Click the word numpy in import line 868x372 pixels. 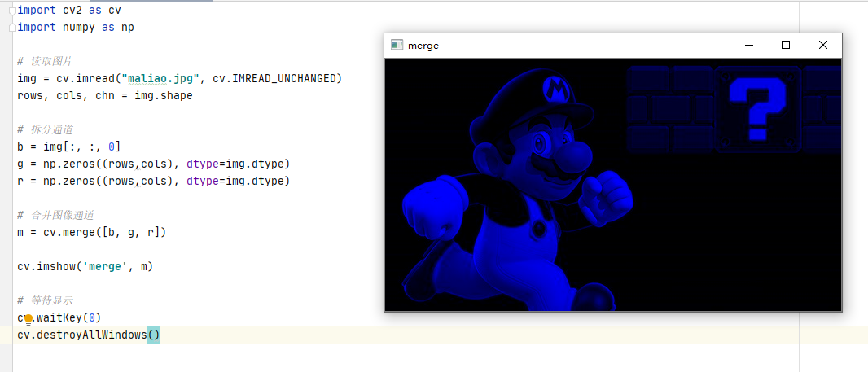pos(79,27)
